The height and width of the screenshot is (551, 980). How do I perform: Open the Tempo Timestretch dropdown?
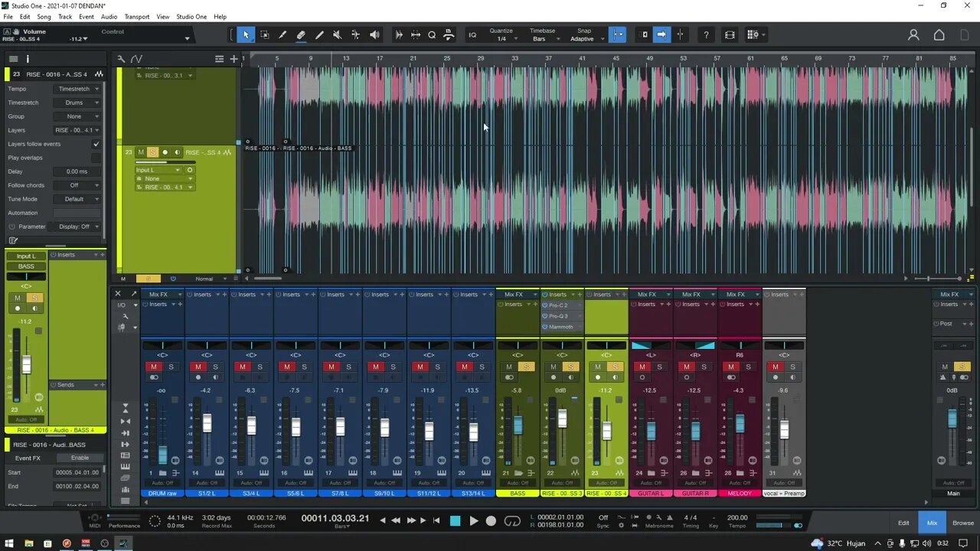click(77, 89)
